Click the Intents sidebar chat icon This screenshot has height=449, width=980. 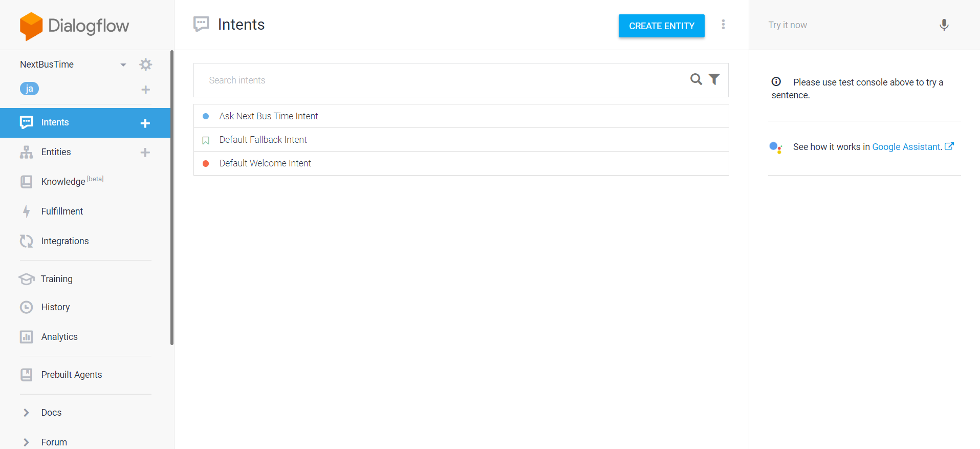[x=27, y=122]
